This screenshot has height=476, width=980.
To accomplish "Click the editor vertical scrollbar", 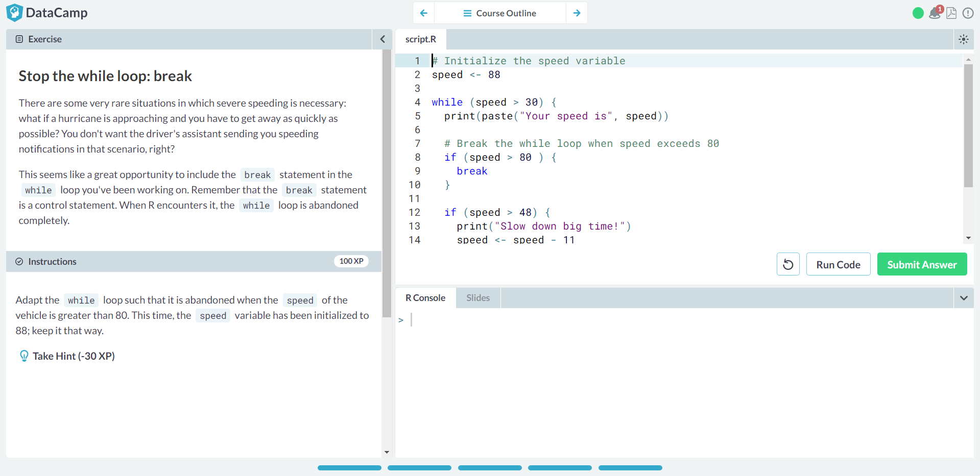I will pos(968,126).
